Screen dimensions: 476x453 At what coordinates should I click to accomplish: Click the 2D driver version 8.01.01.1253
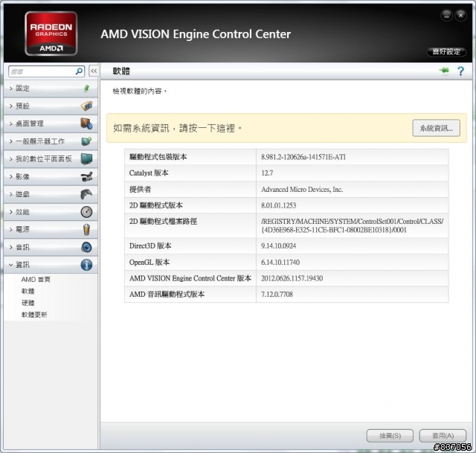pyautogui.click(x=278, y=205)
